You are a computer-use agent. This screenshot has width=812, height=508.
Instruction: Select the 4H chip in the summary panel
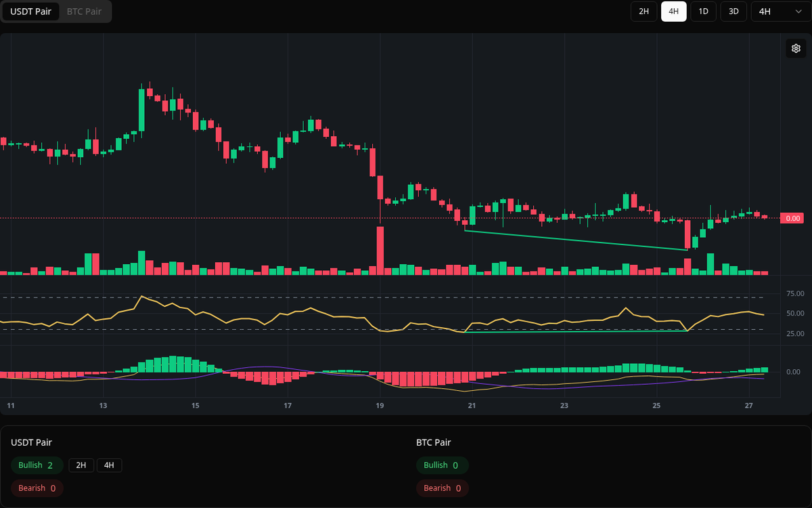point(108,465)
